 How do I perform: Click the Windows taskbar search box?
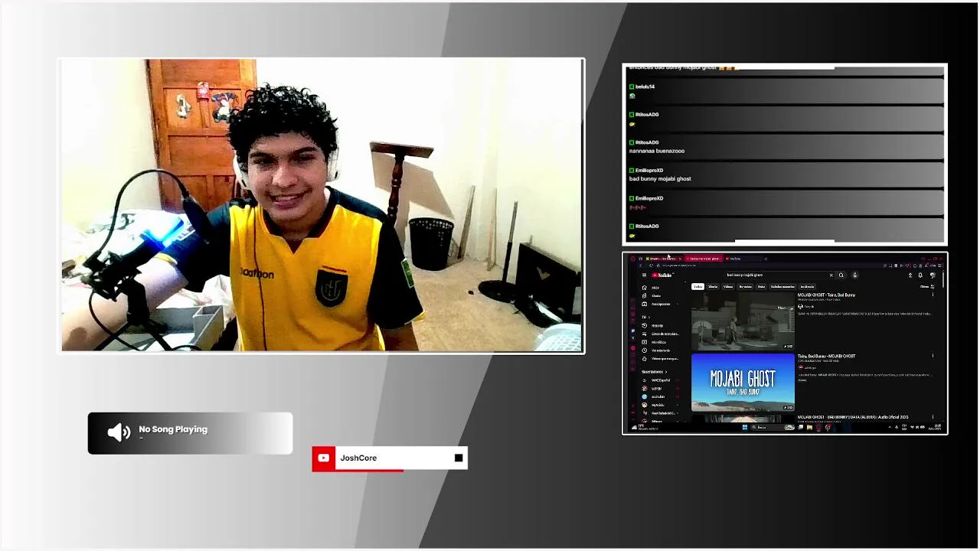774,427
